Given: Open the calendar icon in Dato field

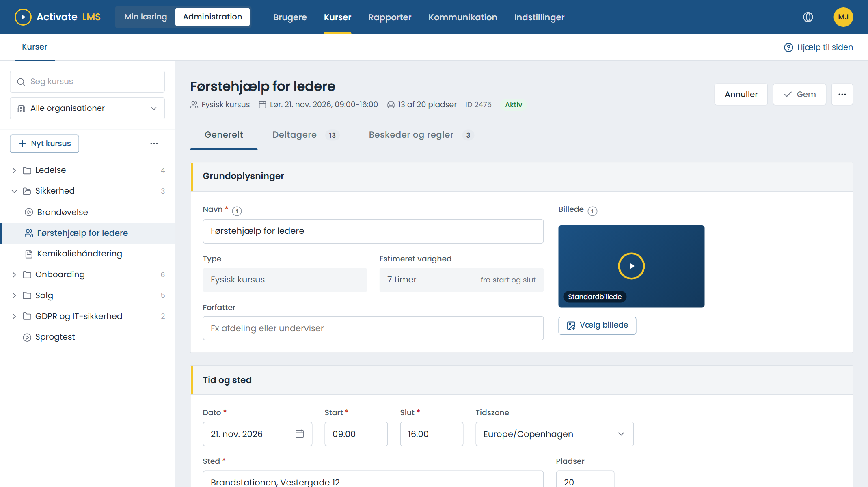Looking at the screenshot, I should click(x=300, y=434).
